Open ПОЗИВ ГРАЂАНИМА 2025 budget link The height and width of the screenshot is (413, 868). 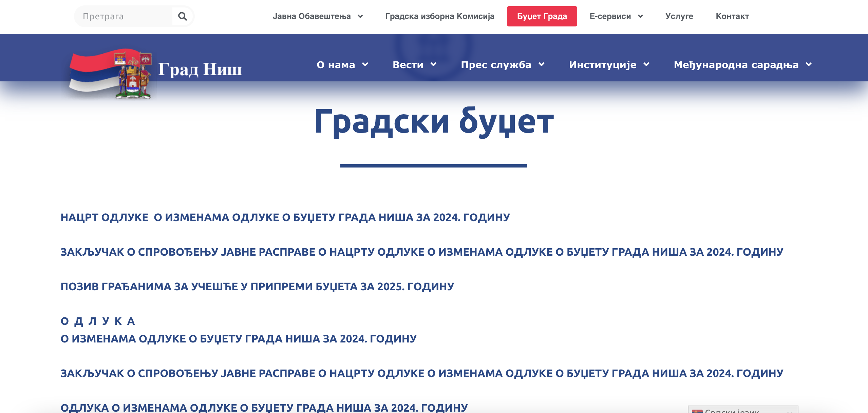257,287
